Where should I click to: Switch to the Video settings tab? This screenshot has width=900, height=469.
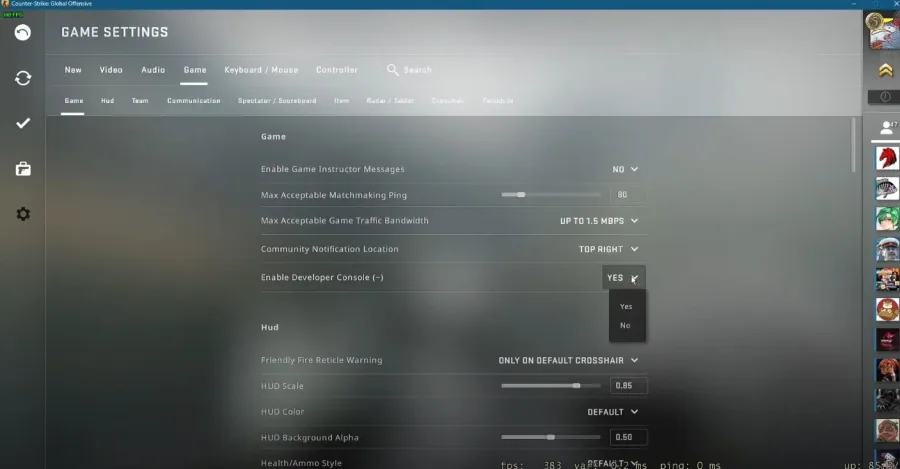pyautogui.click(x=111, y=70)
